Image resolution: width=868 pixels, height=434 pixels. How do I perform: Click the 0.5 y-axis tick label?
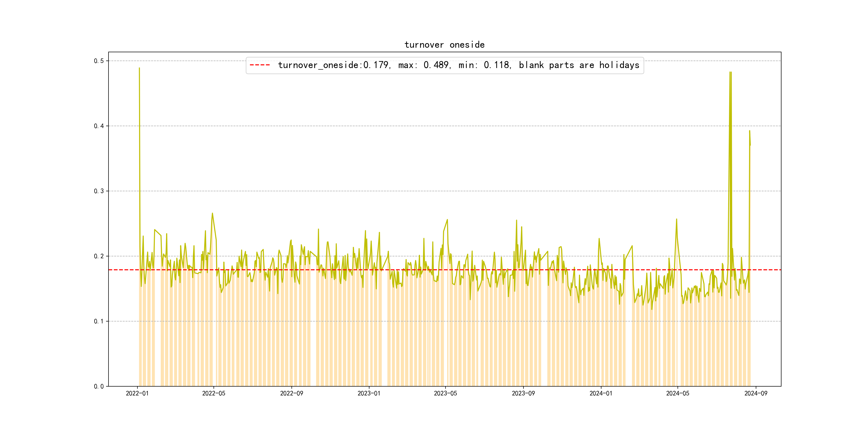point(99,61)
